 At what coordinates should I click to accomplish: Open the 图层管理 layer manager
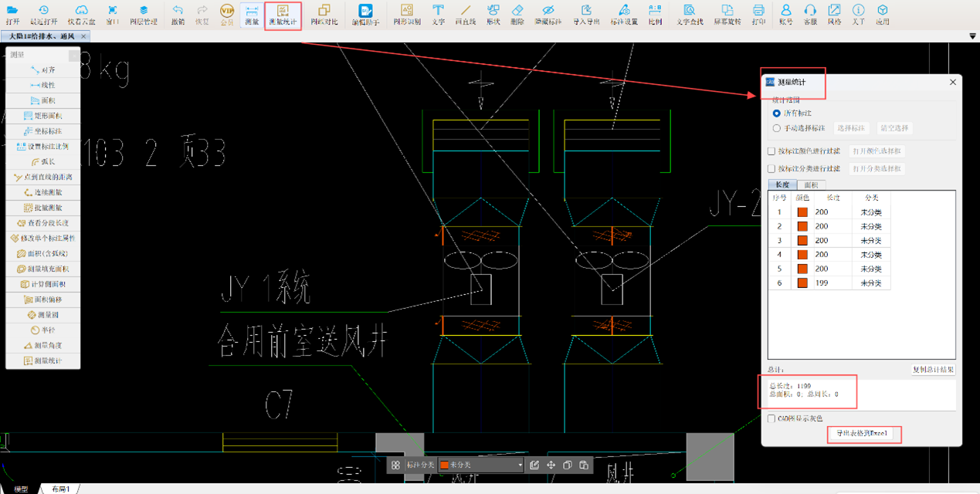point(144,13)
